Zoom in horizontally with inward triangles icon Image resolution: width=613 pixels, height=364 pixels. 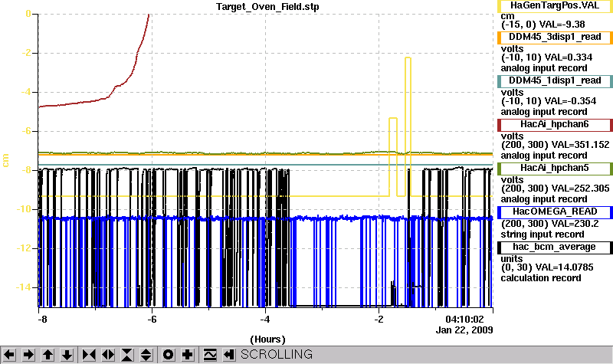tap(89, 355)
